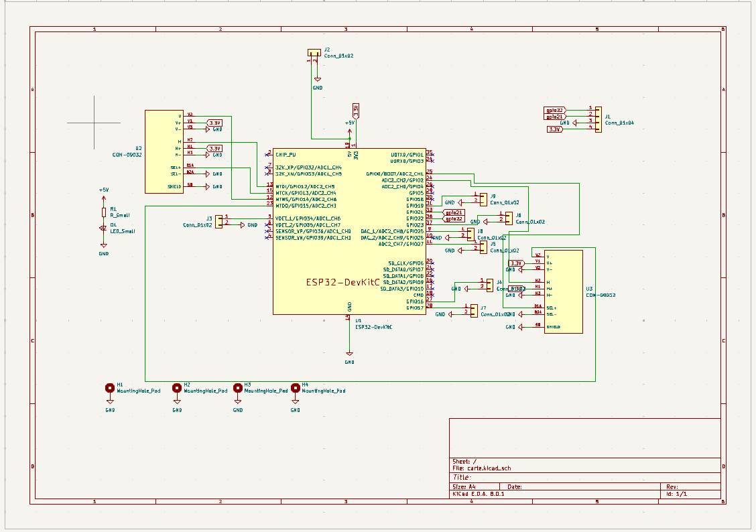Click resistor R1 R_Small
The width and height of the screenshot is (756, 532).
coord(102,213)
